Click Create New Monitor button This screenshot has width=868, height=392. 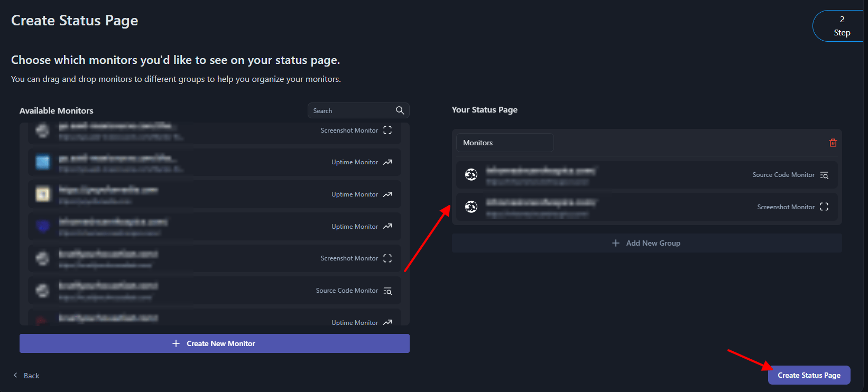click(x=215, y=343)
